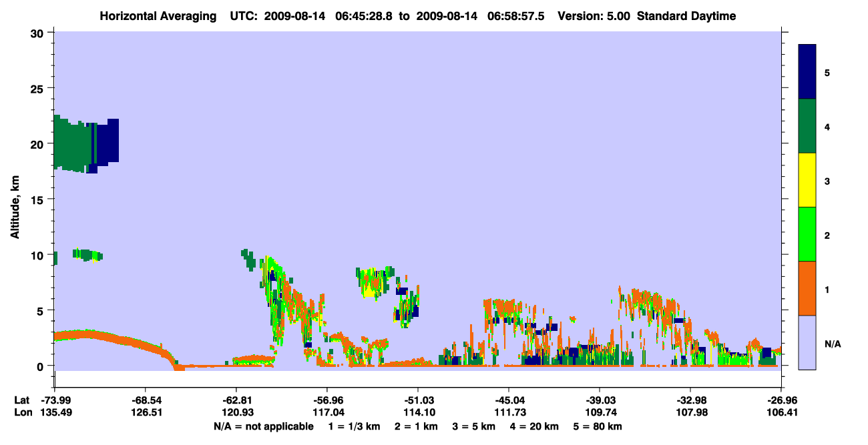
Task: Click 'Version: 5.00' in the title
Action: tap(594, 16)
